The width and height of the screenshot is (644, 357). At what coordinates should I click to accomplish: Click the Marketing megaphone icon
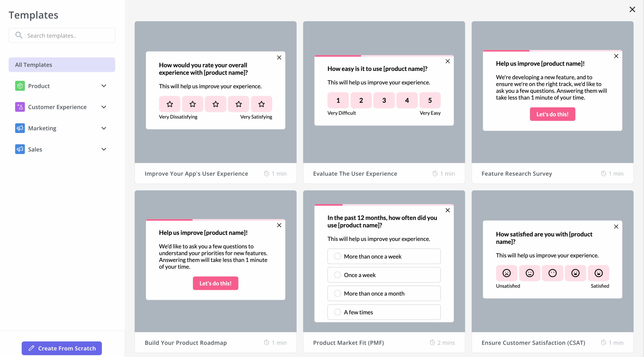tap(20, 128)
